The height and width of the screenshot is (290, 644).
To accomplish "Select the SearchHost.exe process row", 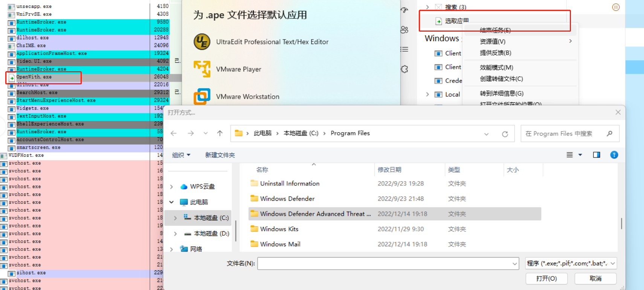I will [x=88, y=93].
